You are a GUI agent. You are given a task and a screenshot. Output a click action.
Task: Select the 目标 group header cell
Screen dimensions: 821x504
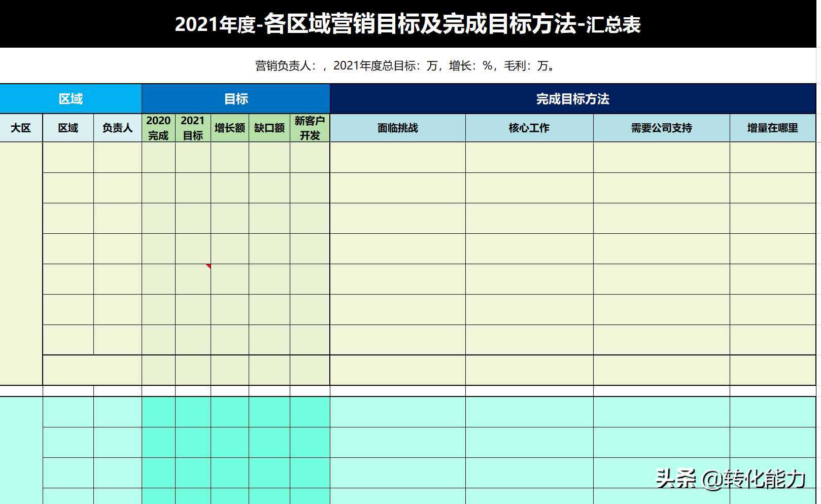pos(236,99)
